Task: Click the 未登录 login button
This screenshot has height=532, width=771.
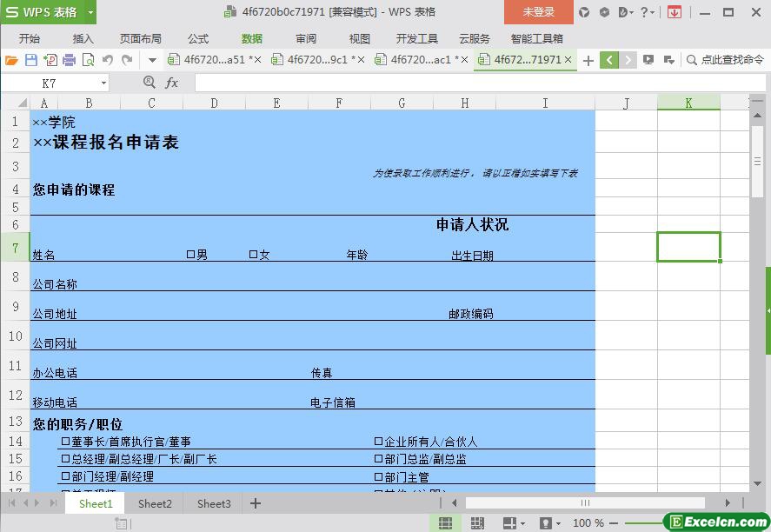Action: [538, 12]
